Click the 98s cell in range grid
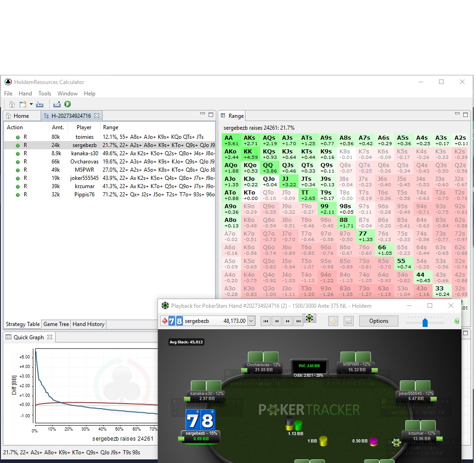 [x=346, y=209]
